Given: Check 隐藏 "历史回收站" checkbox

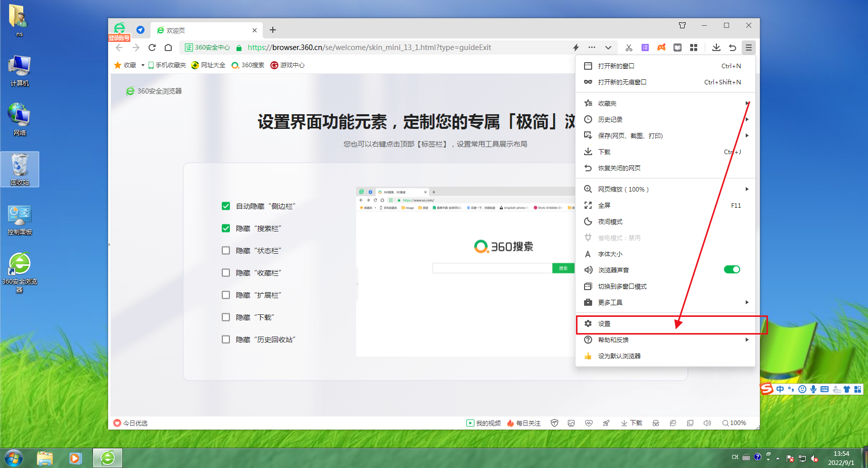Looking at the screenshot, I should click(x=226, y=340).
